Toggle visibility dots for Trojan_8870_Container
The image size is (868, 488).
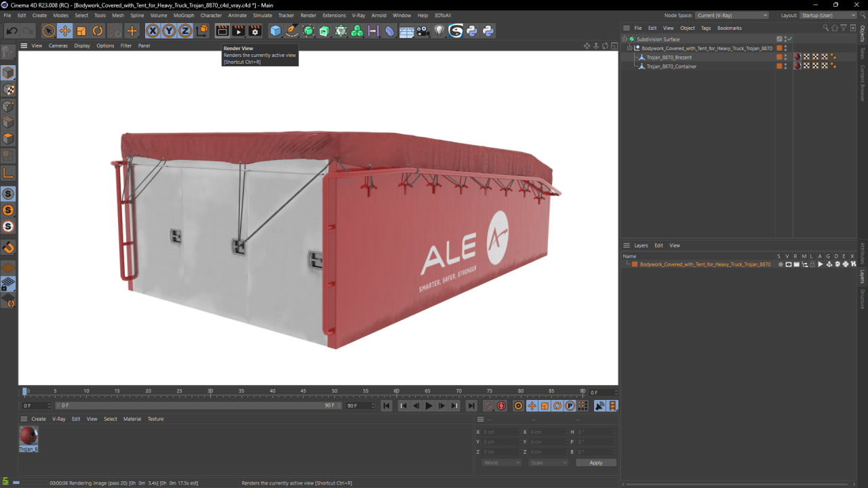pyautogui.click(x=786, y=66)
